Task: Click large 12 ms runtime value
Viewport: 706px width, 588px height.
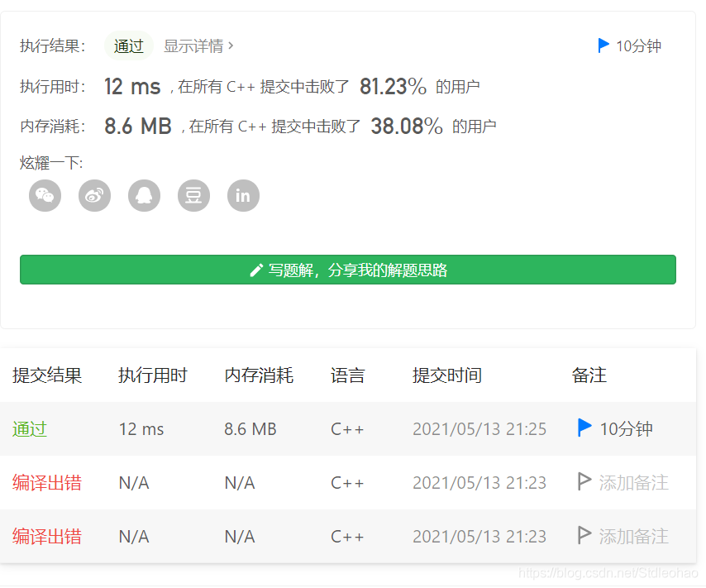Action: point(132,86)
